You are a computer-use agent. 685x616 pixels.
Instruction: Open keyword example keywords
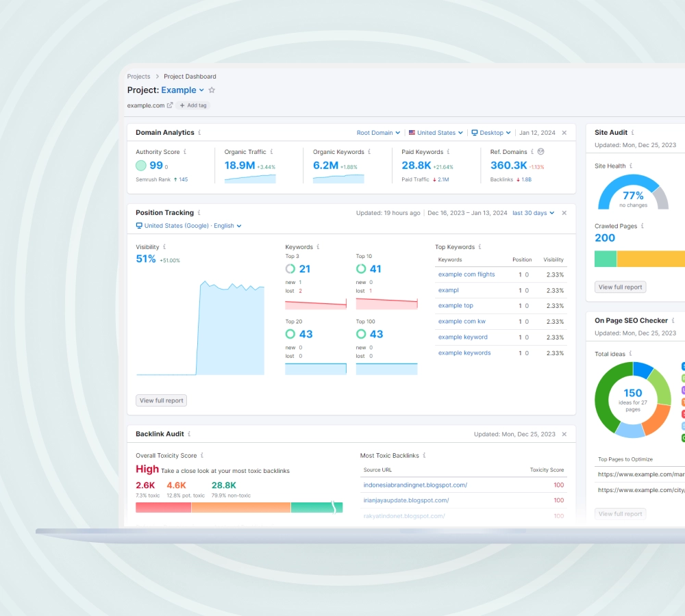[464, 352]
